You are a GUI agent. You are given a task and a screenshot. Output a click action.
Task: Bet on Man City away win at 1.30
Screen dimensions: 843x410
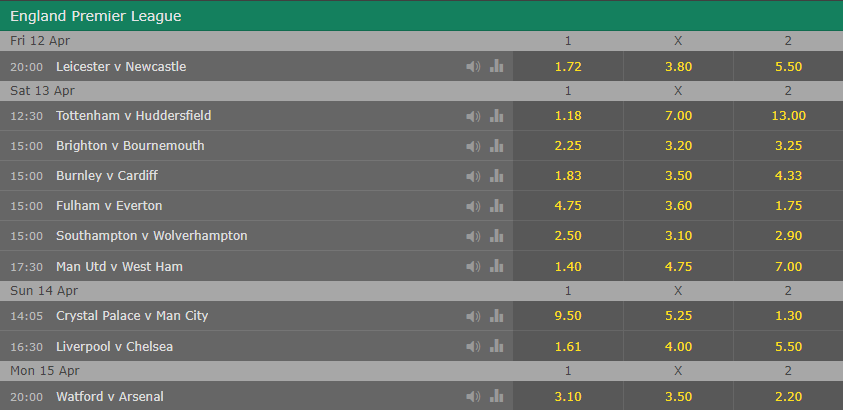pyautogui.click(x=788, y=316)
